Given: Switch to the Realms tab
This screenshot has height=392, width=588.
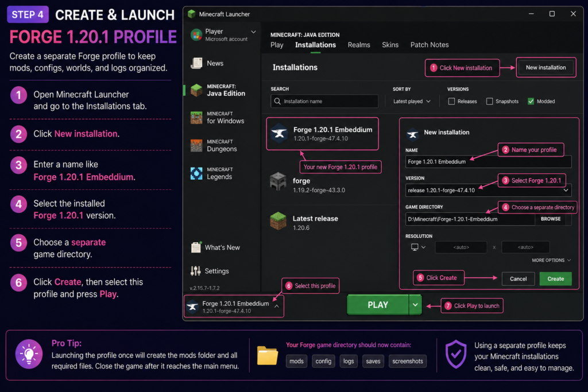Looking at the screenshot, I should coord(359,45).
